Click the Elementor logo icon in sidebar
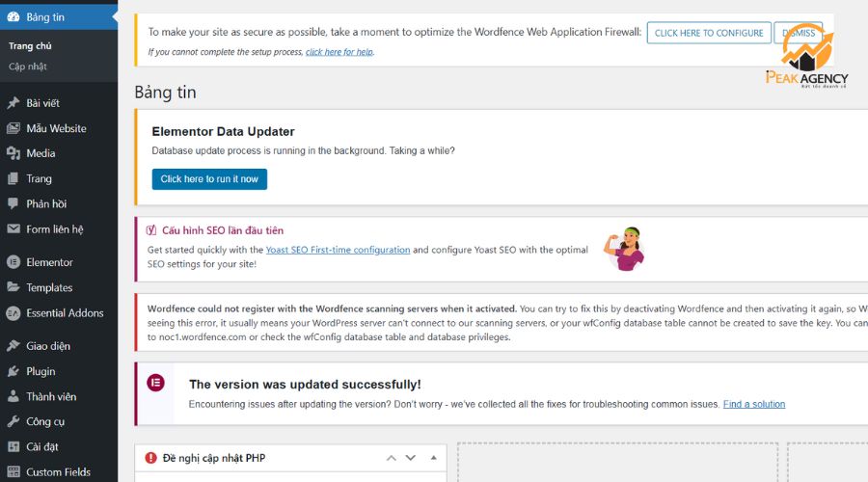This screenshot has height=482, width=868. coord(14,262)
